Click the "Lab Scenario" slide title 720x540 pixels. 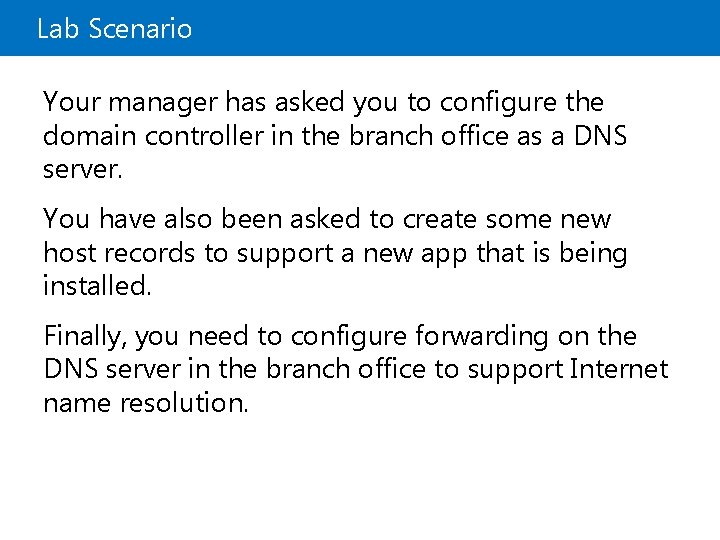(114, 28)
